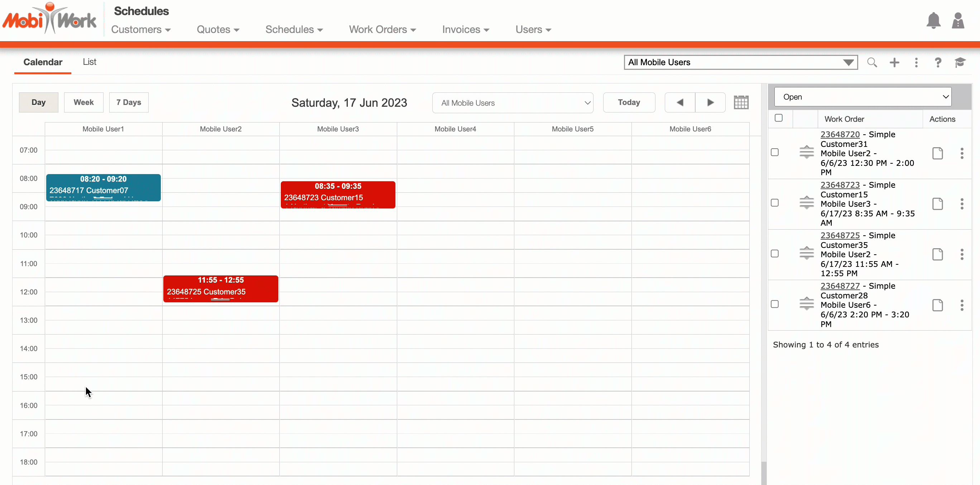Click the Today button

pos(629,102)
